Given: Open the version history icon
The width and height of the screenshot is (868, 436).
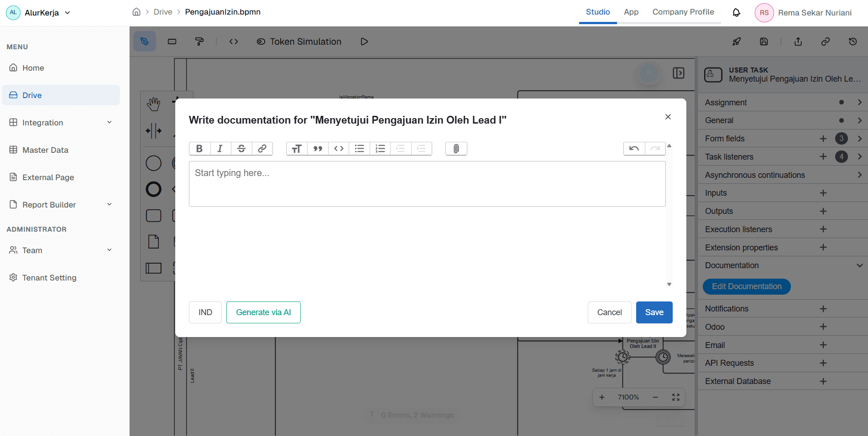Looking at the screenshot, I should (852, 42).
